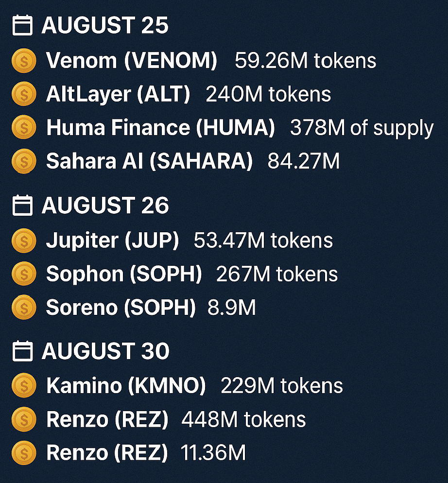Click the coin icon next to Jupiter (JUP)
Screen dimensions: 448x483
pos(24,241)
